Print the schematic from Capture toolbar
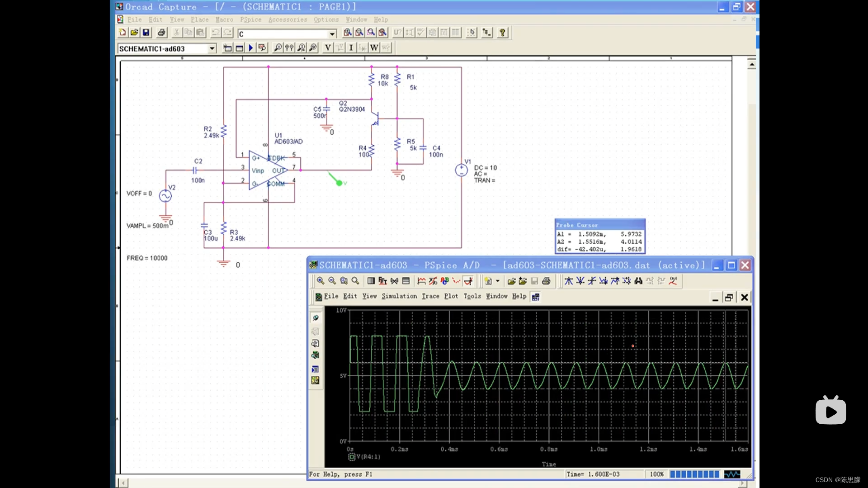 tap(161, 33)
